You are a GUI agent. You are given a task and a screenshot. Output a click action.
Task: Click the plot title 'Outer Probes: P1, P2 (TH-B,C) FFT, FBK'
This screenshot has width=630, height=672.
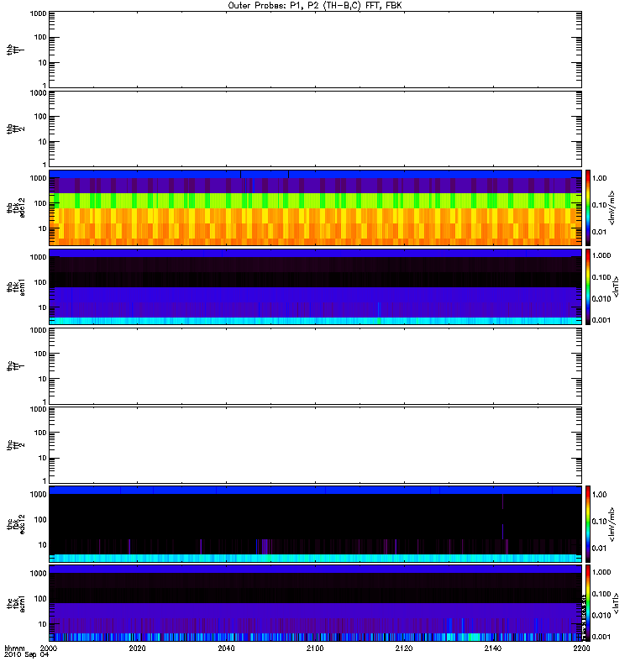(x=315, y=6)
